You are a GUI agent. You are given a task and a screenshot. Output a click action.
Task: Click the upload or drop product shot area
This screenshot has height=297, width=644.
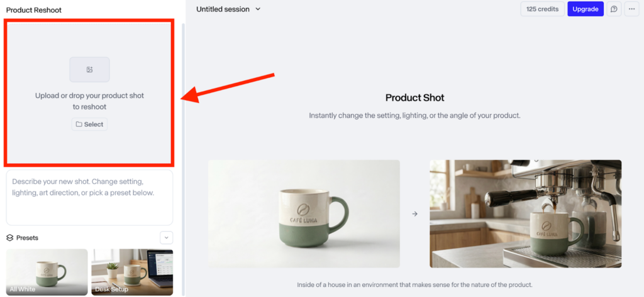pyautogui.click(x=89, y=93)
